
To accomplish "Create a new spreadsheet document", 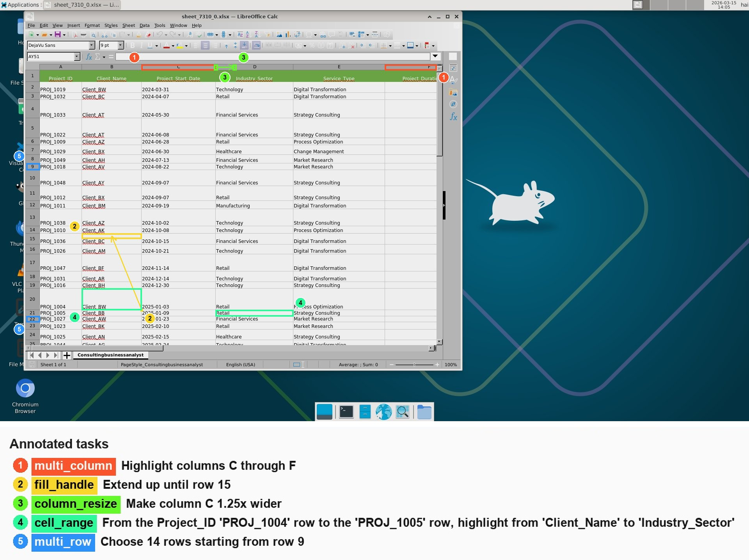I will click(x=32, y=35).
